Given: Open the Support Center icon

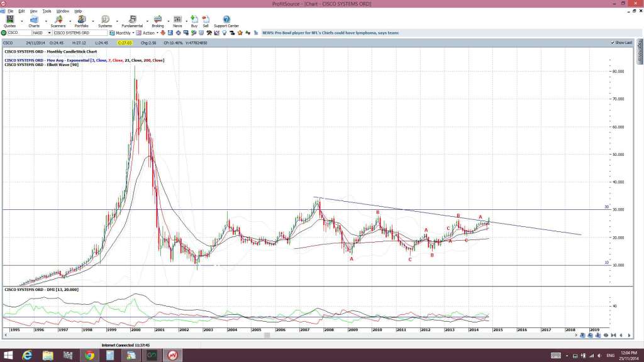Looking at the screenshot, I should pyautogui.click(x=226, y=21).
